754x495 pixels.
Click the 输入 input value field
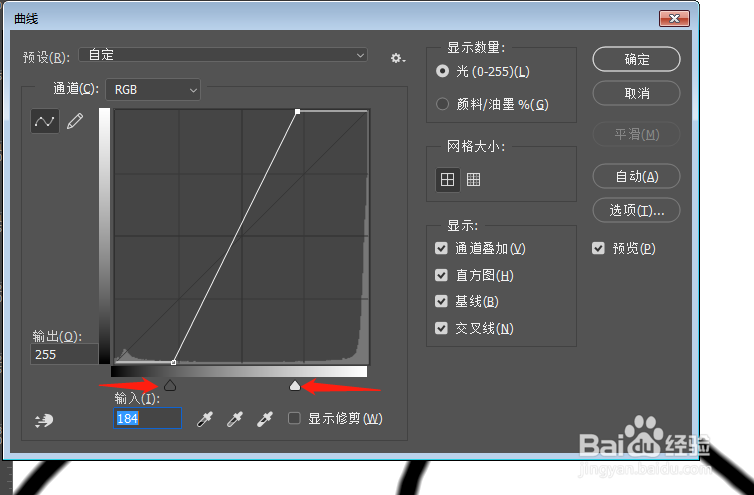(x=147, y=418)
